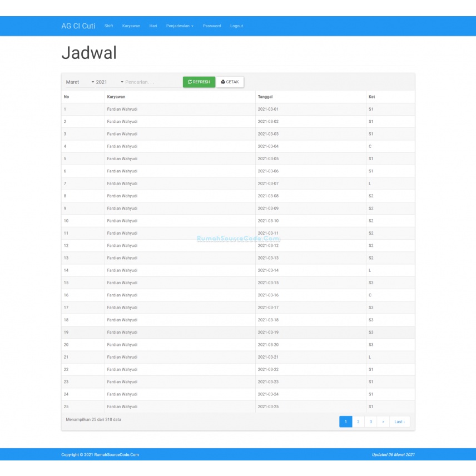Viewport: 476px width, 476px height.
Task: Go to pagination page 3
Action: 371,422
